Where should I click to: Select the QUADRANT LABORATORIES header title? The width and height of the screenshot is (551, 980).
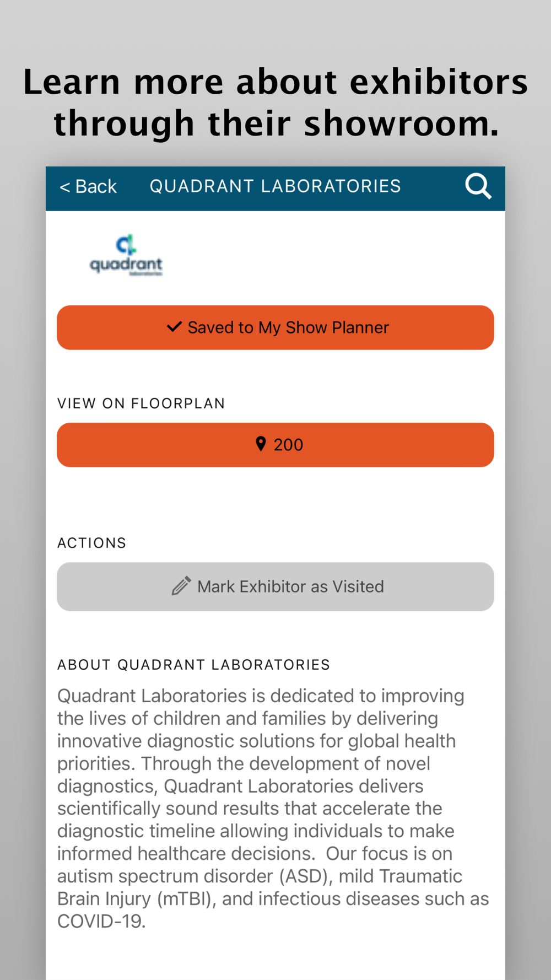pos(275,186)
